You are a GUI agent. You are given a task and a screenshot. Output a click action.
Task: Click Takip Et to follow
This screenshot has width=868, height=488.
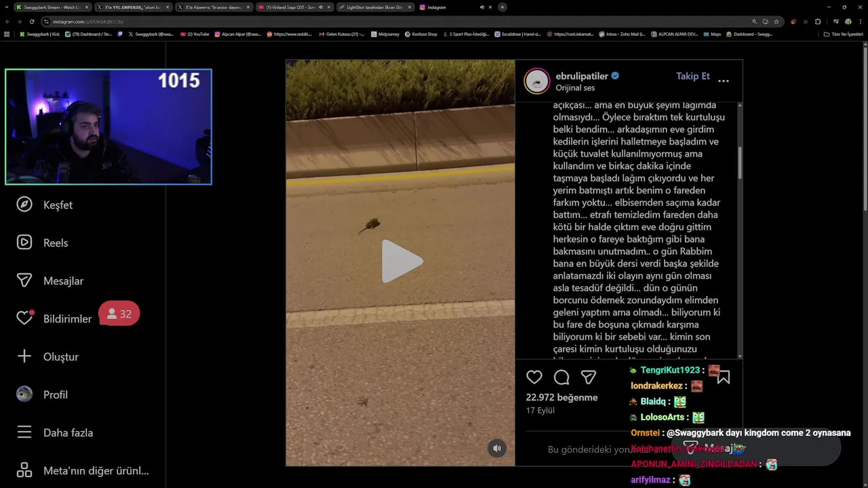[693, 76]
